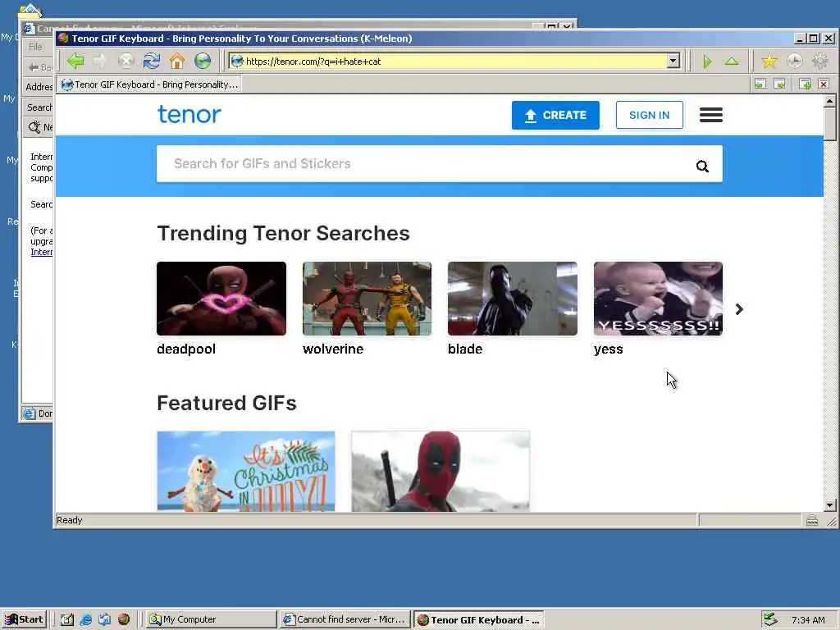Open Tenor hamburger menu
The image size is (840, 630).
711,115
